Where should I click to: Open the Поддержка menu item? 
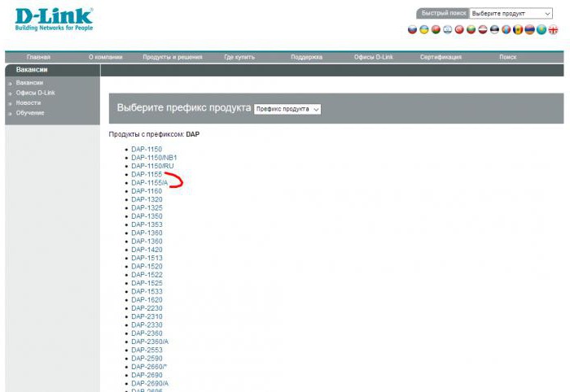pos(306,57)
